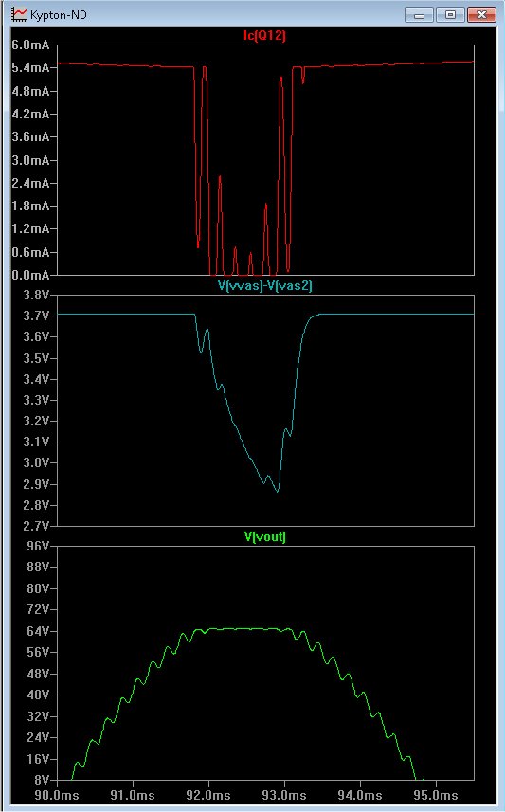Click the 72V axis label
The height and width of the screenshot is (812, 505).
tap(38, 609)
